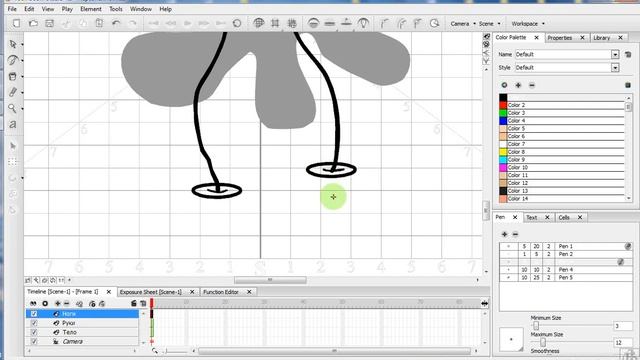Select the Dropper tool in left toolbar
Viewport: 640px width, 360px height.
(x=13, y=92)
